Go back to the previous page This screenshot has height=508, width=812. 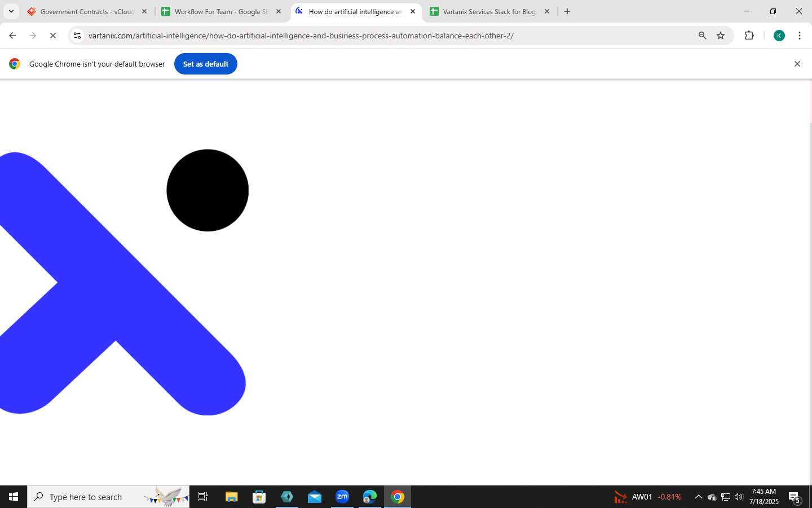pyautogui.click(x=12, y=36)
